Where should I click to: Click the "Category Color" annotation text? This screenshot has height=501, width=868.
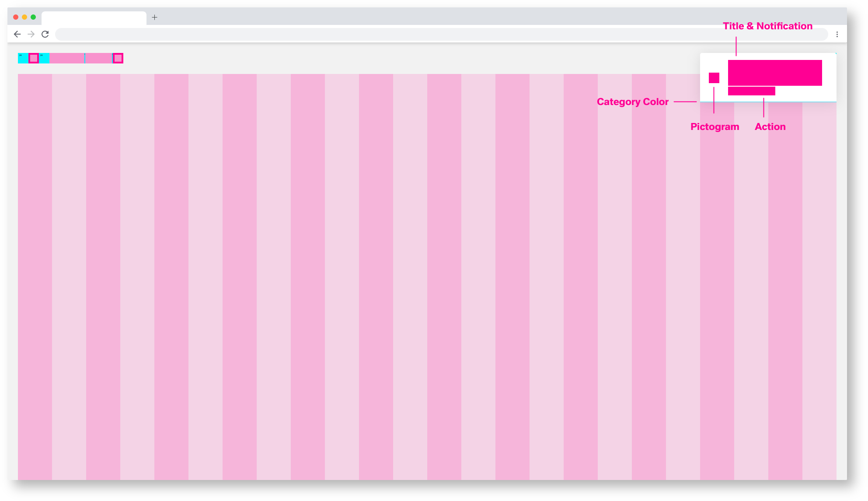(x=632, y=102)
